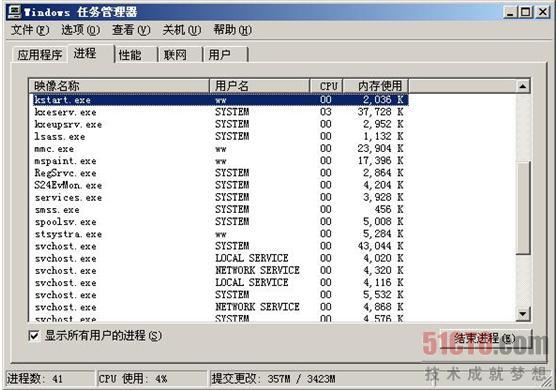Click the 23,904 K memory value

point(380,149)
